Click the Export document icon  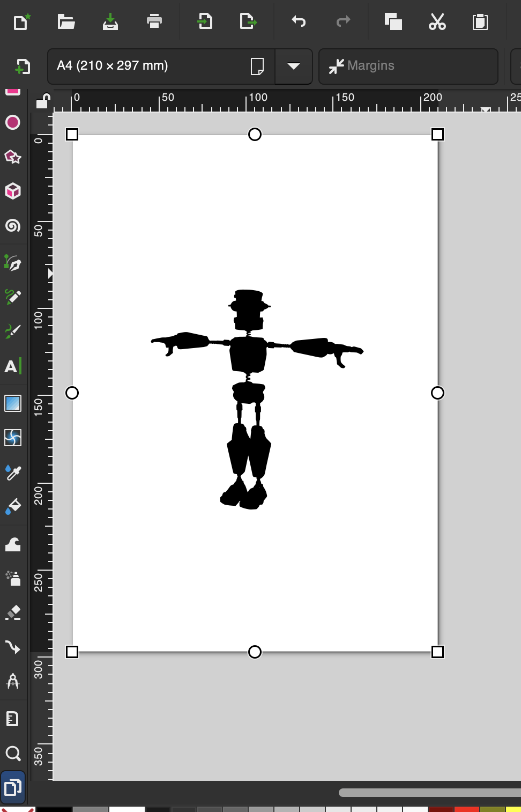pos(248,21)
